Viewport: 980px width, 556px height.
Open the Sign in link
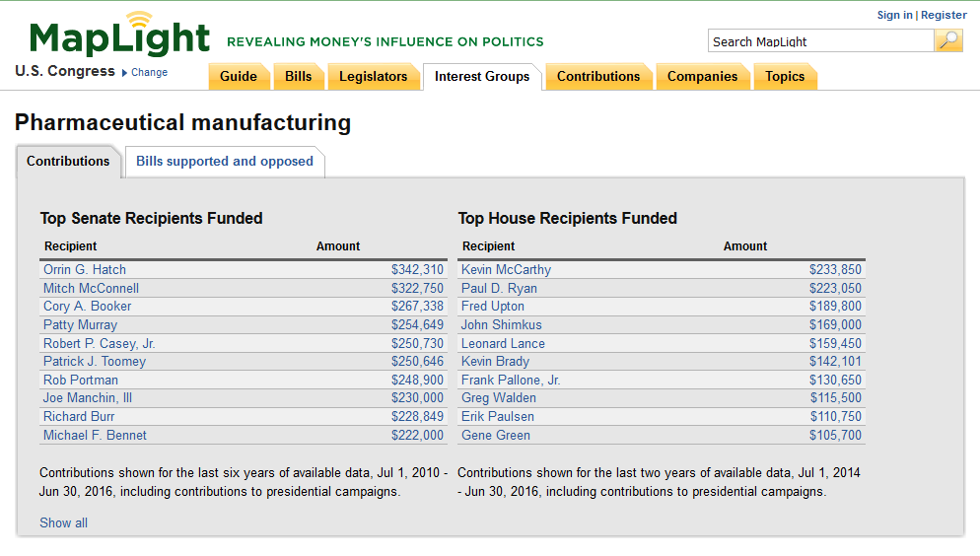tap(894, 15)
